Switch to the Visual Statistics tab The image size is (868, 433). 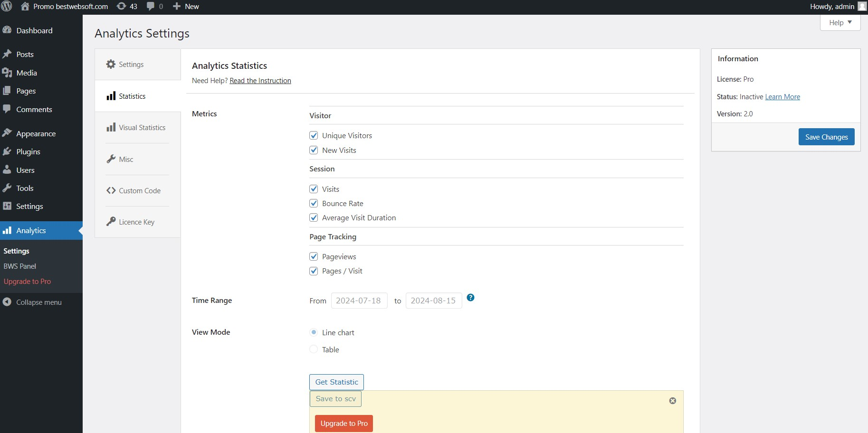pyautogui.click(x=137, y=128)
